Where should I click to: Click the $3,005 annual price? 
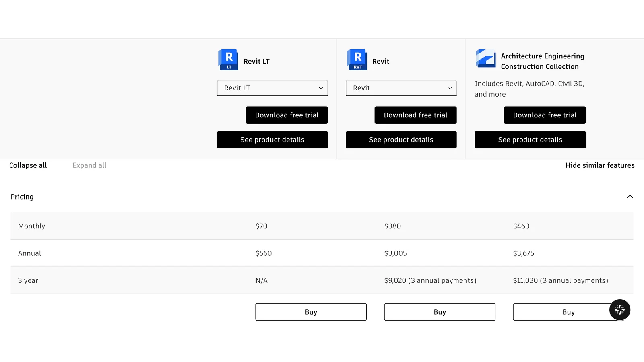[x=395, y=253]
